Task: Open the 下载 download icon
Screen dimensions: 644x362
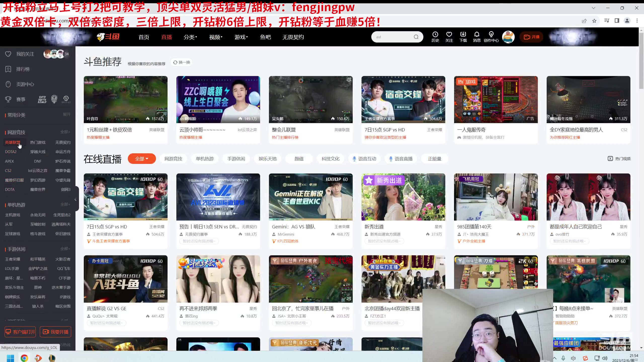Action: pyautogui.click(x=463, y=37)
